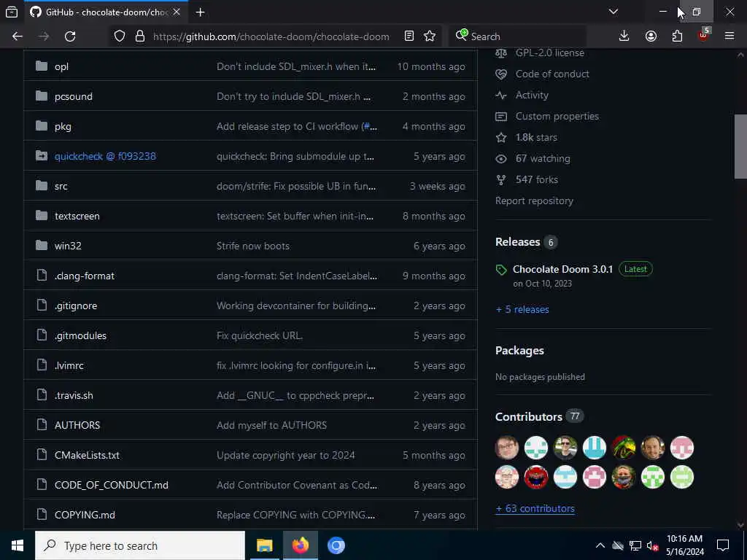The width and height of the screenshot is (747, 560).
Task: Select the GitHub chocolate-doom tab
Action: 105,12
